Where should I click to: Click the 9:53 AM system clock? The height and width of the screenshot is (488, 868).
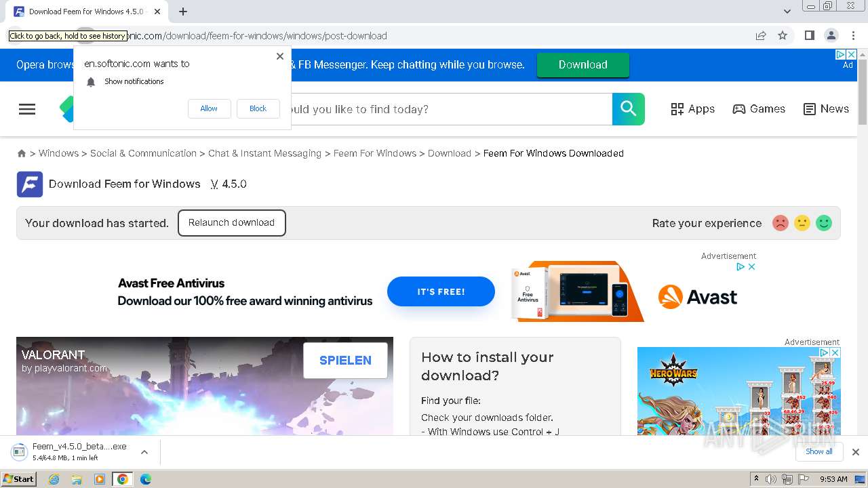833,479
